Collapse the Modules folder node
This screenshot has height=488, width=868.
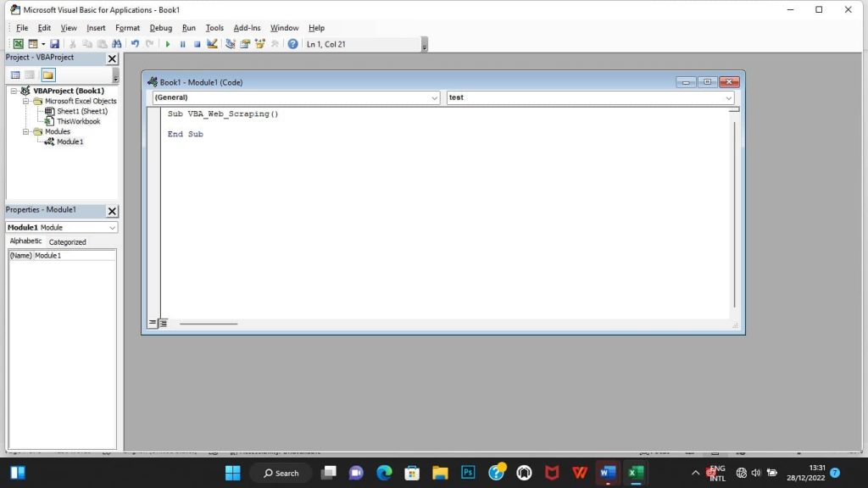point(25,131)
